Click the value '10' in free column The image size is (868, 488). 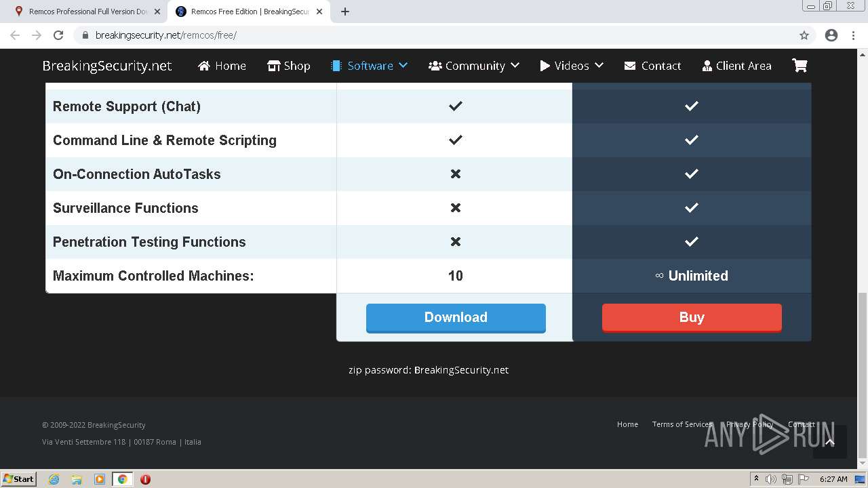pyautogui.click(x=456, y=276)
